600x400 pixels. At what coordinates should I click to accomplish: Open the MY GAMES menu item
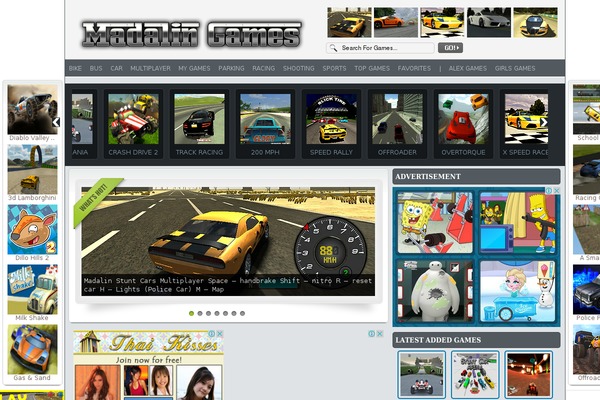[x=194, y=69]
